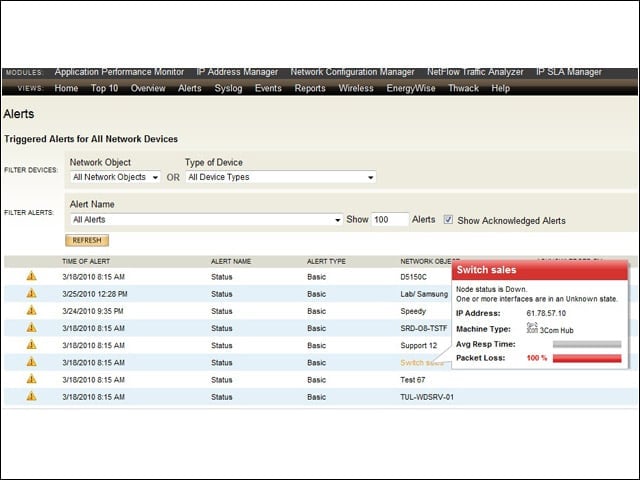This screenshot has height=480, width=640.
Task: Open the Test 67 network object link
Action: coord(412,380)
